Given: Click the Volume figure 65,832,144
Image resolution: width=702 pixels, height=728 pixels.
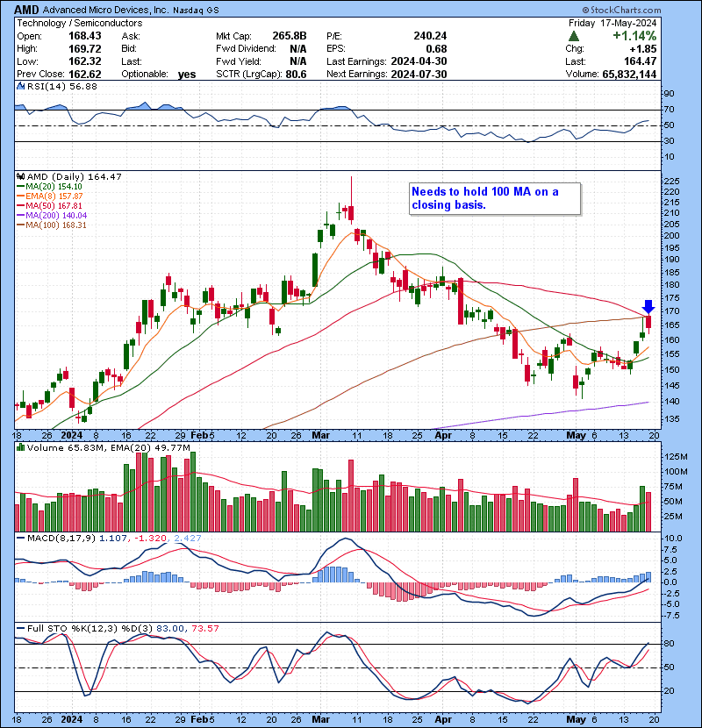Looking at the screenshot, I should click(629, 75).
